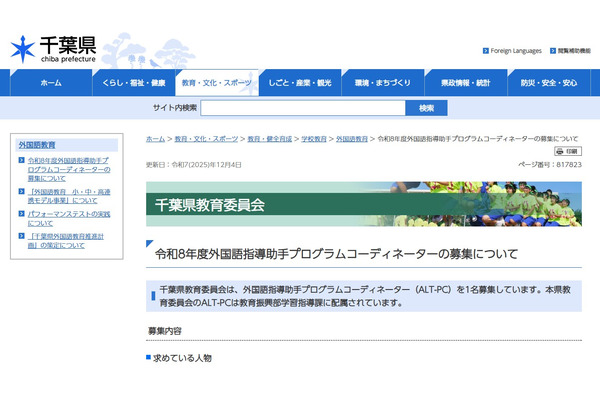Click the 検索 search button

pos(426,108)
